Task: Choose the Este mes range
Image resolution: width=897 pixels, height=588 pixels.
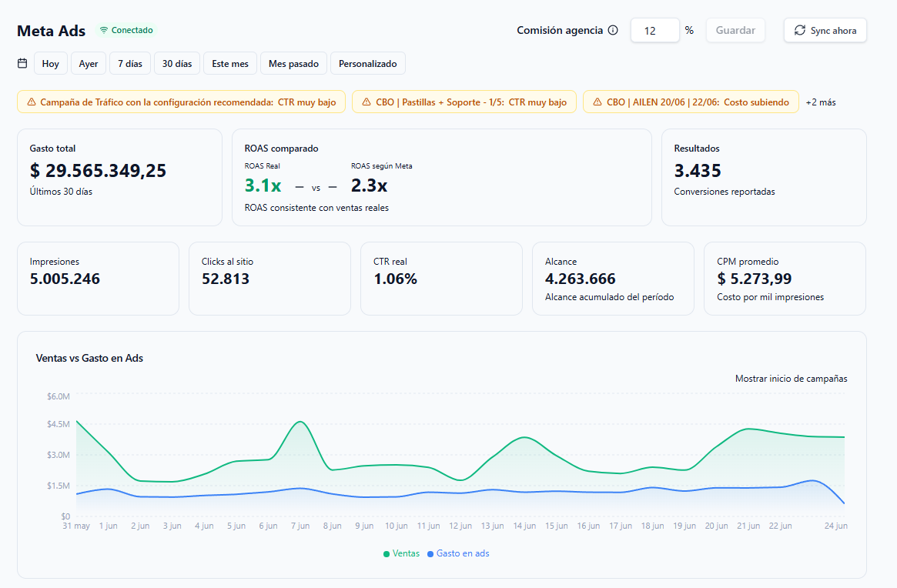Action: point(230,63)
